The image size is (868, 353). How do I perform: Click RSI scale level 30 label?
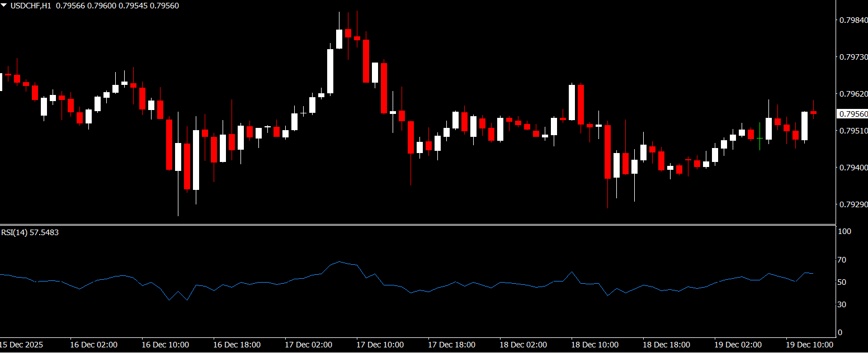[x=844, y=304]
